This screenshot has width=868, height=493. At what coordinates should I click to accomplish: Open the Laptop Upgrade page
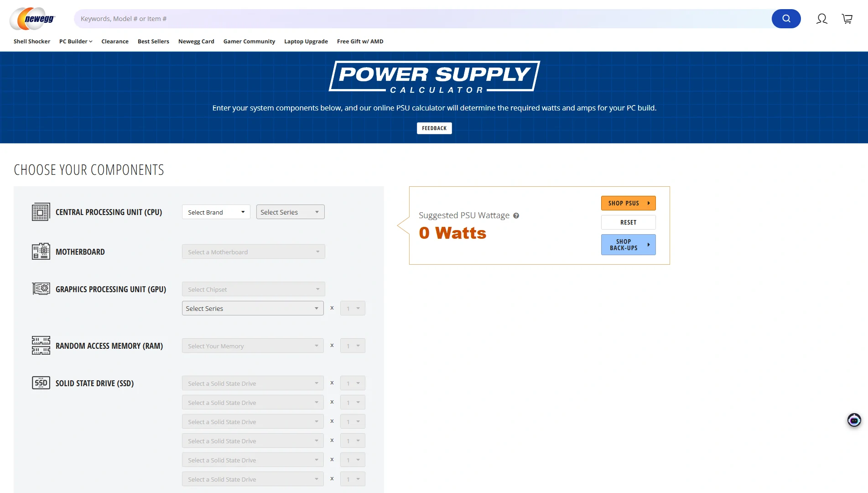(306, 41)
